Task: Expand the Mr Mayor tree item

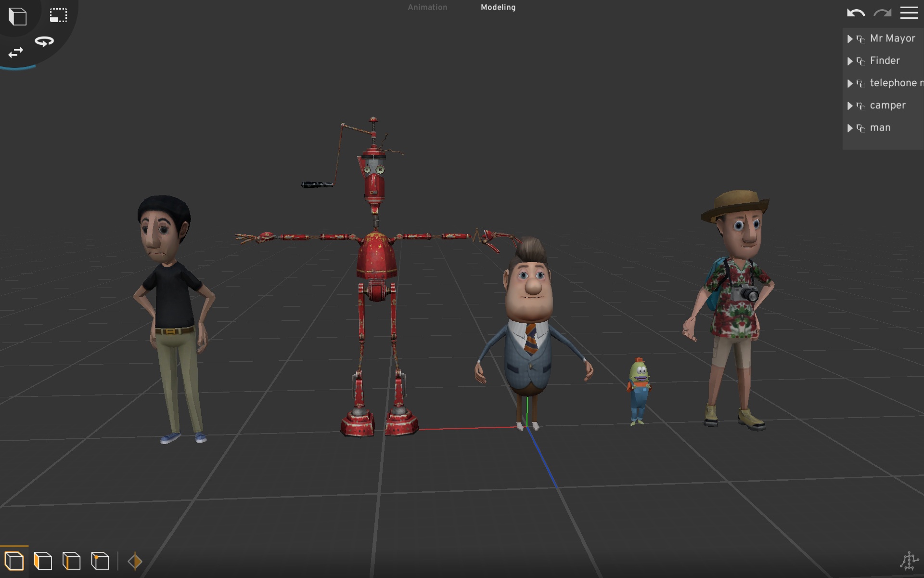Action: click(850, 39)
